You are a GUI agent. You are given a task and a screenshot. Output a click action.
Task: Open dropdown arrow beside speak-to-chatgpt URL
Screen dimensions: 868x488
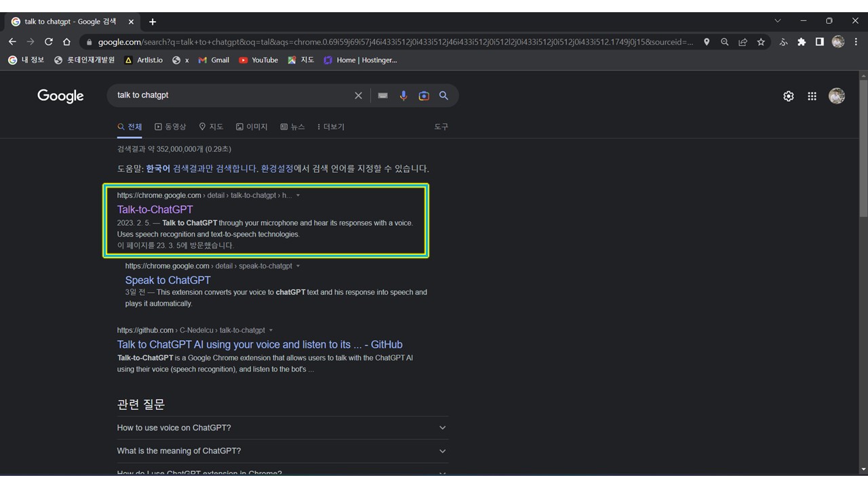pos(298,266)
